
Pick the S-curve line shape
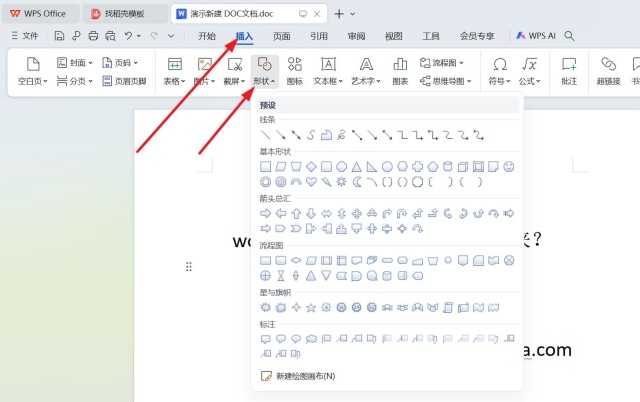[311, 135]
